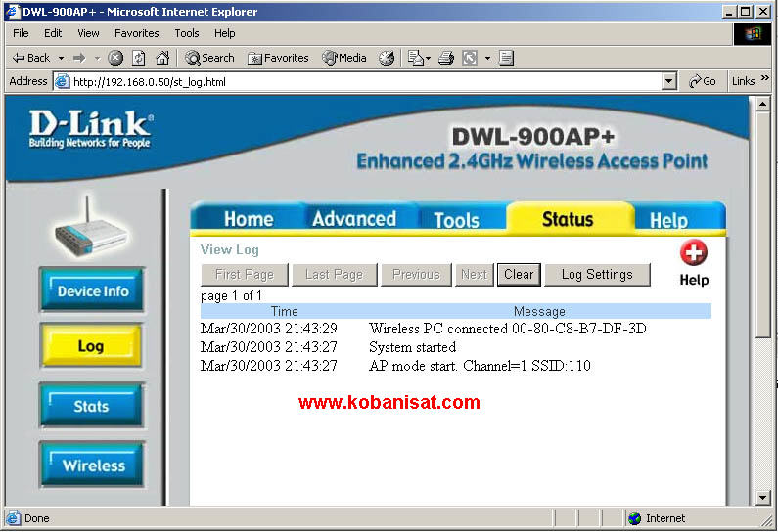Click the Time column header

(285, 311)
